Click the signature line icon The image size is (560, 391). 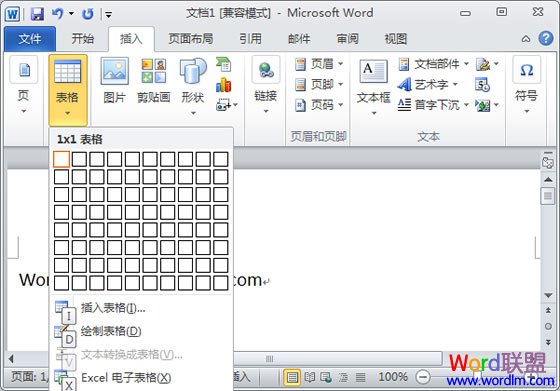[x=483, y=64]
